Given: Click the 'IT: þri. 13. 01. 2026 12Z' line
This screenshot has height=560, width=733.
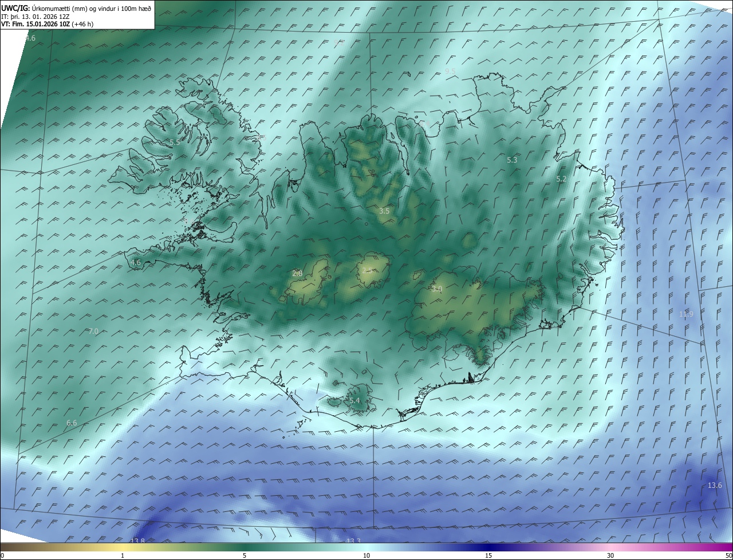Looking at the screenshot, I should 36,17.
